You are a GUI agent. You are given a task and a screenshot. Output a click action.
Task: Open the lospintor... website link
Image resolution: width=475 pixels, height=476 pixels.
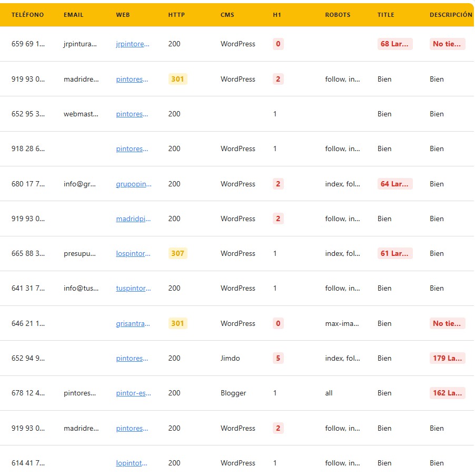point(133,253)
